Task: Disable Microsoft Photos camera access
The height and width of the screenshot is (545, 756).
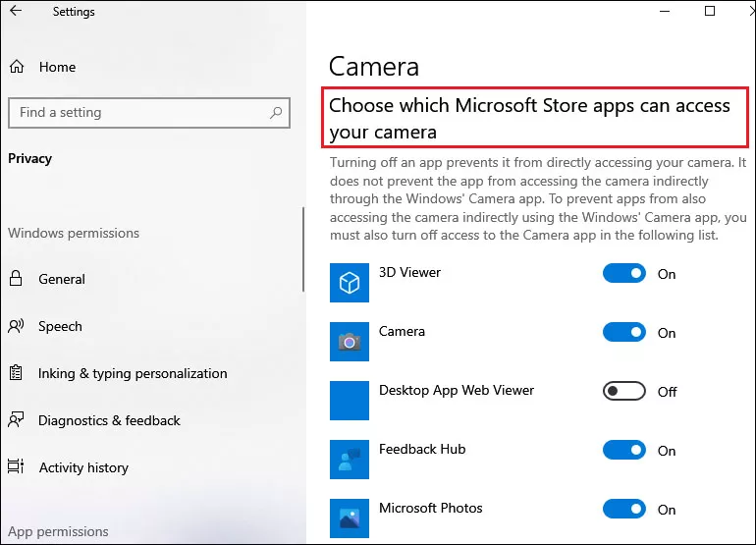Action: tap(623, 509)
